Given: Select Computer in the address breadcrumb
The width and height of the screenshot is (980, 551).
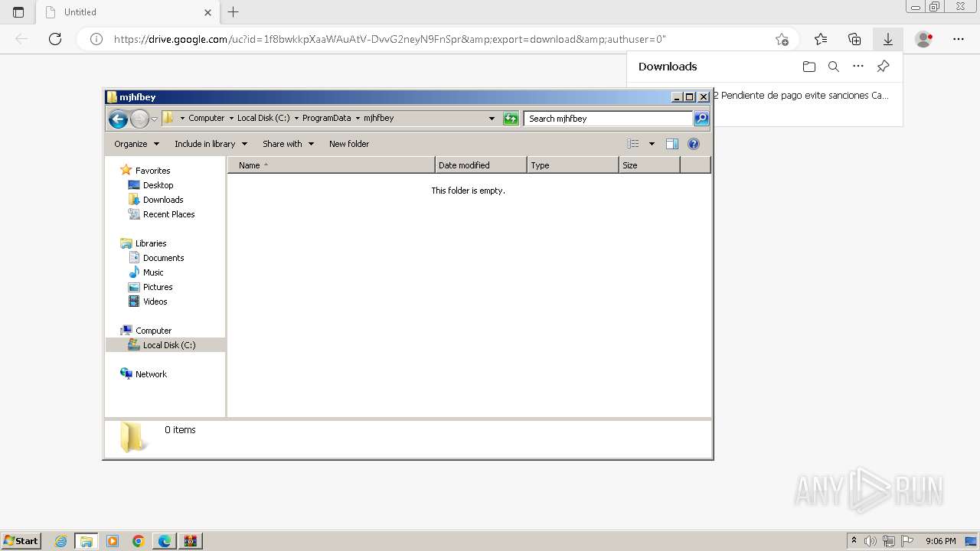Looking at the screenshot, I should 207,119.
